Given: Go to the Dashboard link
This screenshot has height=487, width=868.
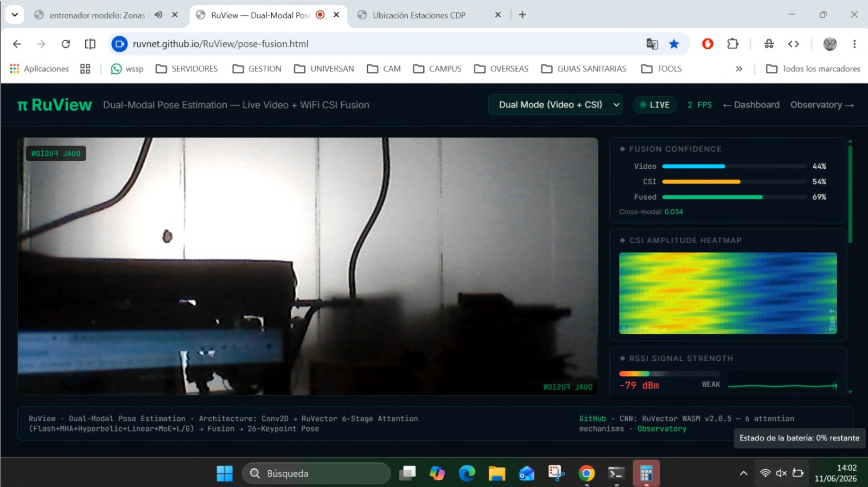Looking at the screenshot, I should click(751, 105).
